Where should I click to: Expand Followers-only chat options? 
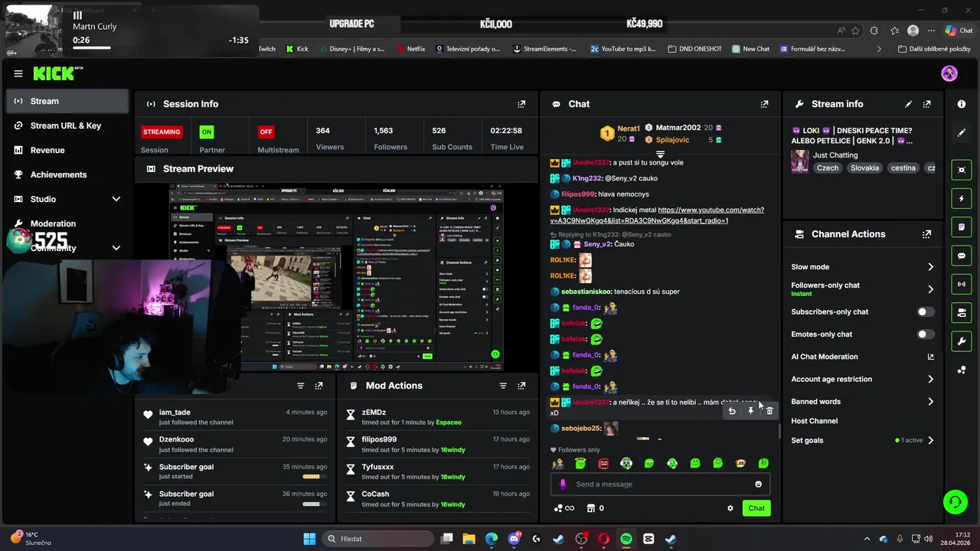point(930,289)
